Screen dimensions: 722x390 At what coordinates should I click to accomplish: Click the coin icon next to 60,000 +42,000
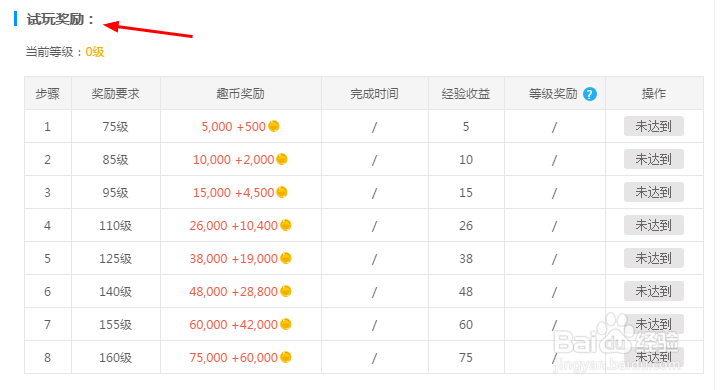coord(285,324)
